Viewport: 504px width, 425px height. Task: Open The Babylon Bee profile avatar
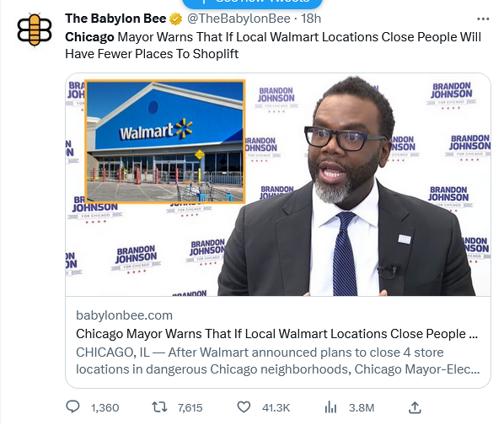(x=35, y=30)
